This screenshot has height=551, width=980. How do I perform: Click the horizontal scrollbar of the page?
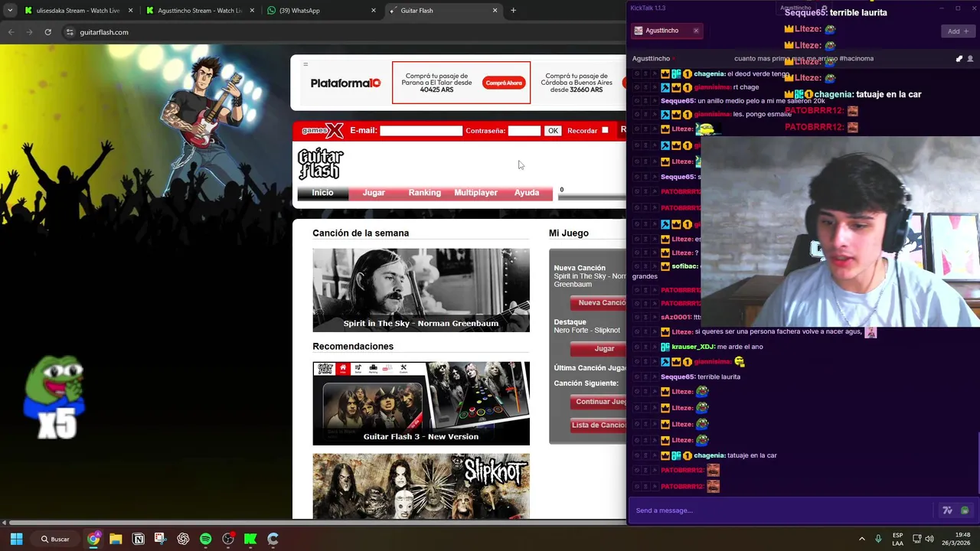(312, 523)
